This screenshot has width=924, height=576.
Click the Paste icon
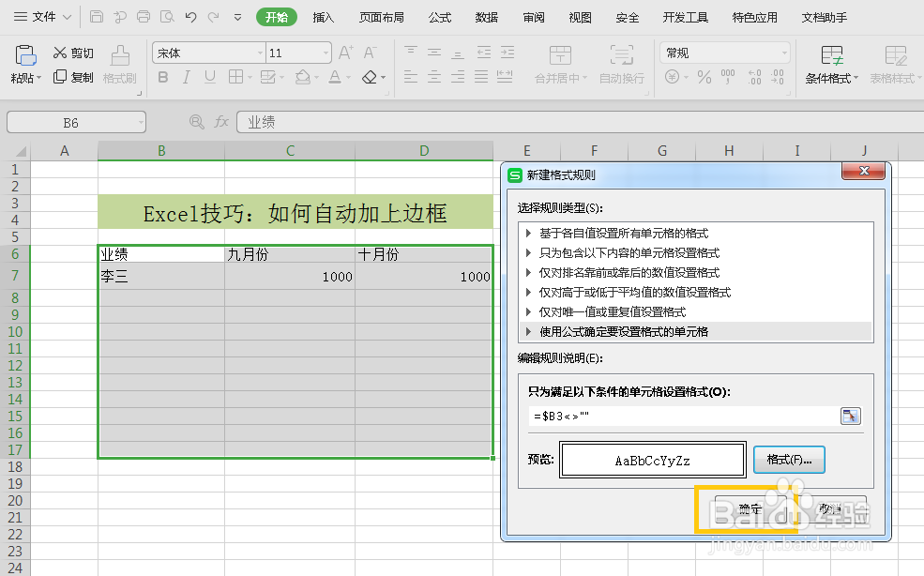pos(25,54)
